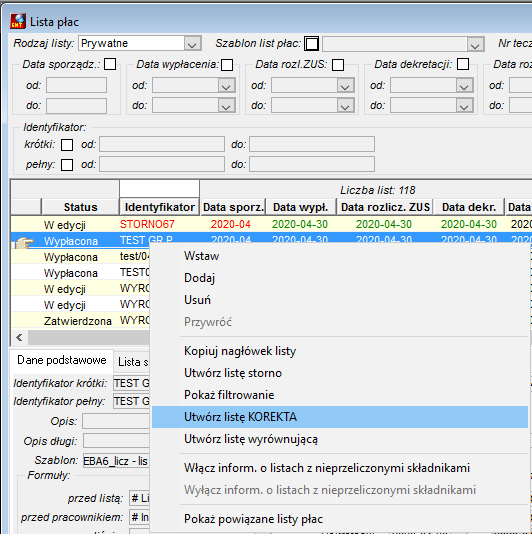Select Utwórz listę storno menu entry

[340, 373]
